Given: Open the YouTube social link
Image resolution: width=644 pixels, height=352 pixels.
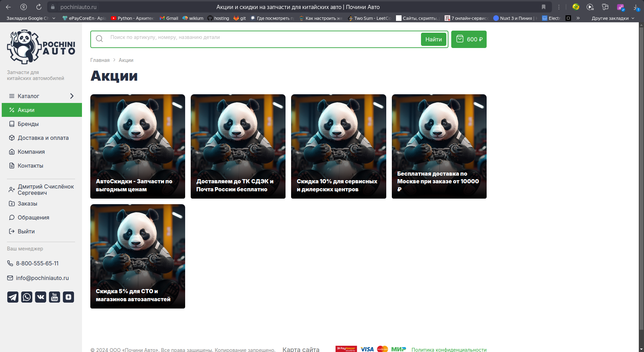Looking at the screenshot, I should coord(55,297).
